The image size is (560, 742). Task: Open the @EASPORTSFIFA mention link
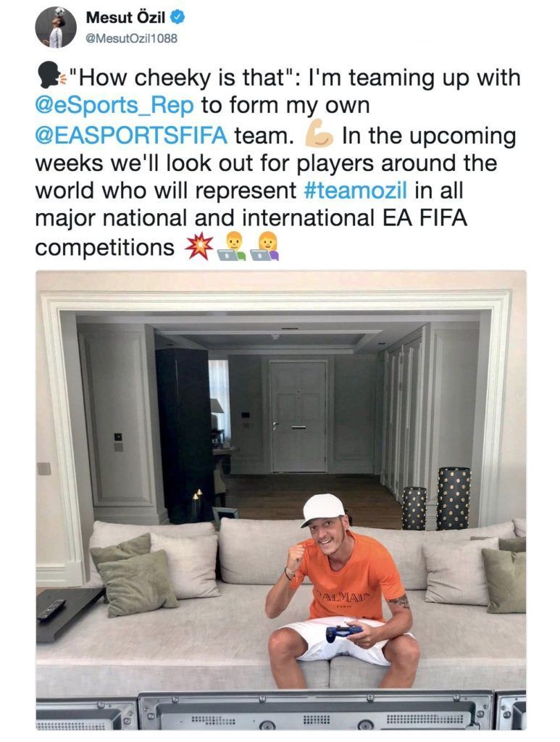[x=131, y=135]
